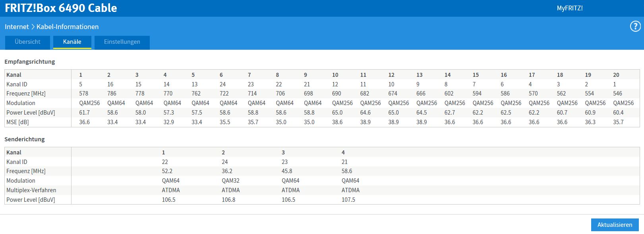
Task: Select the Senderichtung heading
Action: (x=25, y=139)
